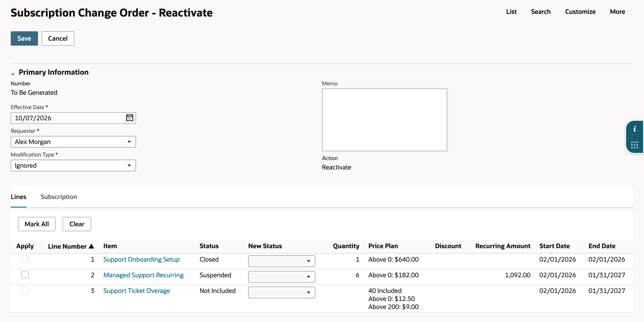644x322 pixels.
Task: Click the Save button
Action: (x=24, y=38)
